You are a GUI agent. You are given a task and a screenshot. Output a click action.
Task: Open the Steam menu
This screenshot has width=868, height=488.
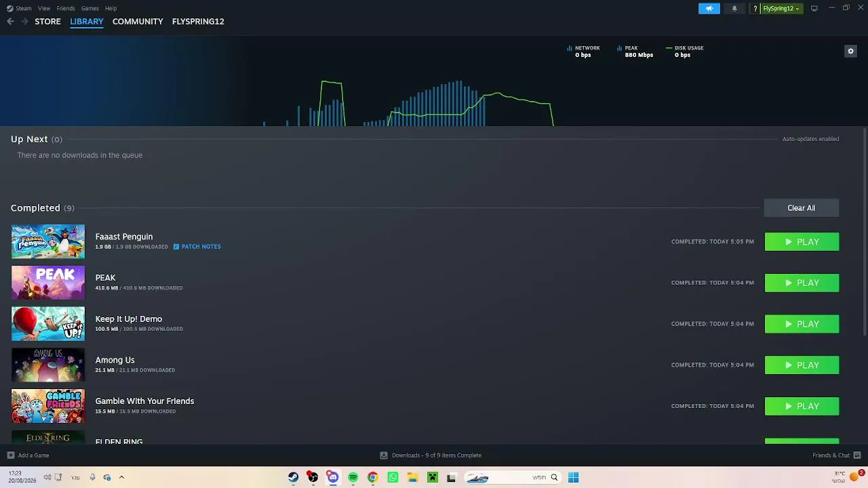(x=24, y=8)
